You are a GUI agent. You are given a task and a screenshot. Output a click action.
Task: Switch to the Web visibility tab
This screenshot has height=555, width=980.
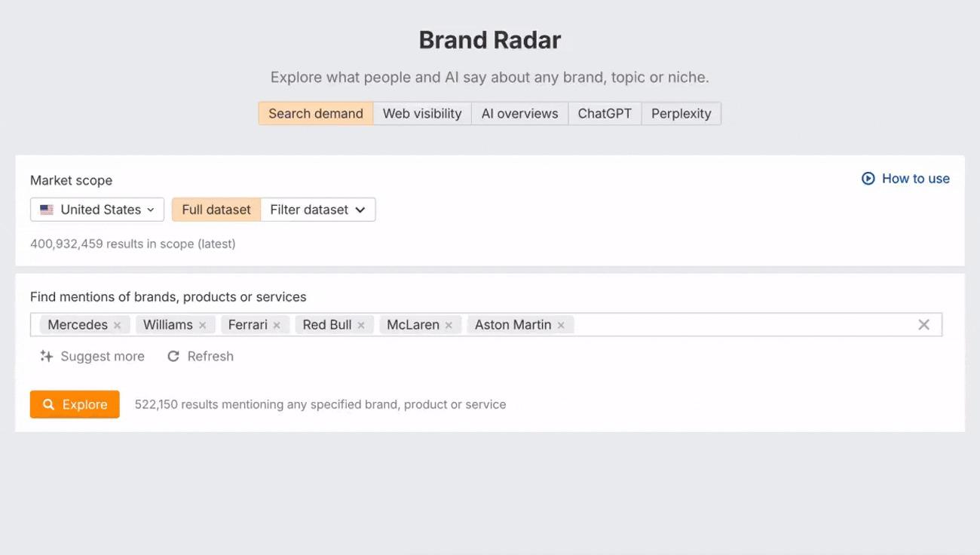[x=421, y=113]
